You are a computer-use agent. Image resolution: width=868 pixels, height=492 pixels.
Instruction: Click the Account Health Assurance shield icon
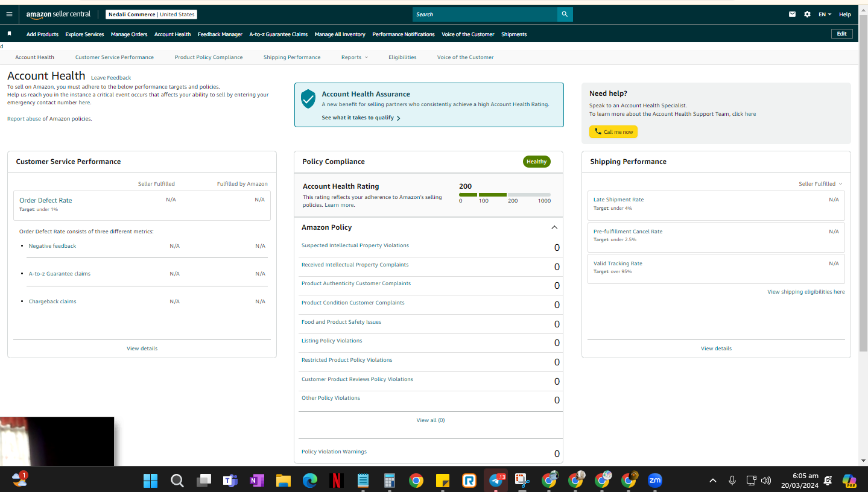pos(308,99)
